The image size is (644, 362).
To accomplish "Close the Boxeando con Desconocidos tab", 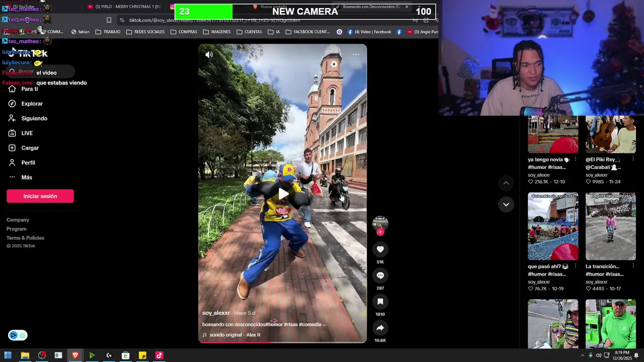I will click(x=407, y=7).
